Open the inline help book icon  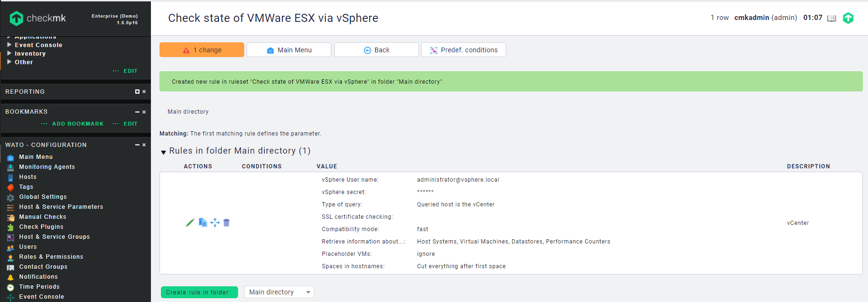click(831, 18)
